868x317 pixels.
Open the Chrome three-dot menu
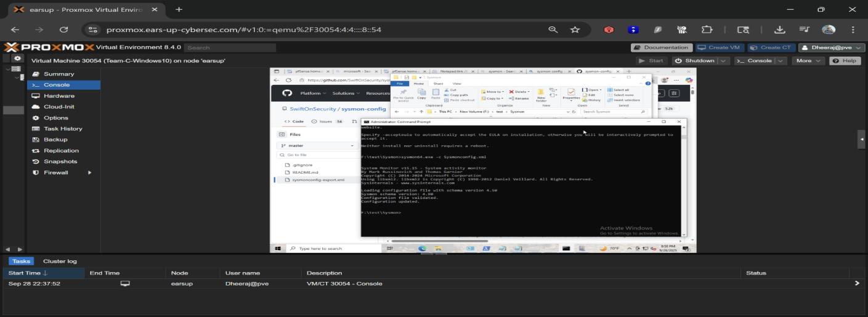click(x=853, y=30)
